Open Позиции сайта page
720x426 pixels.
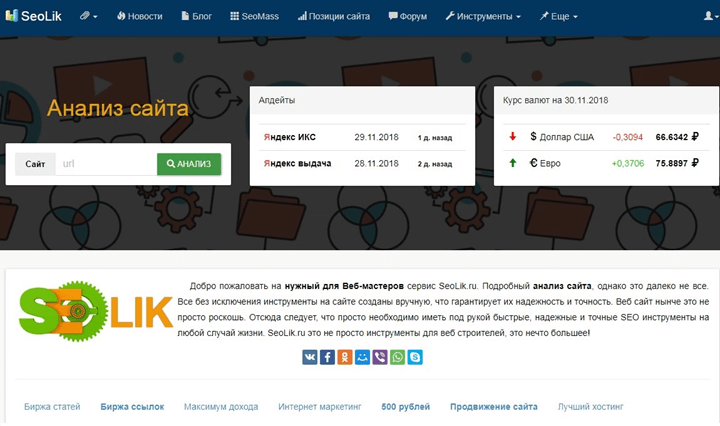point(334,16)
